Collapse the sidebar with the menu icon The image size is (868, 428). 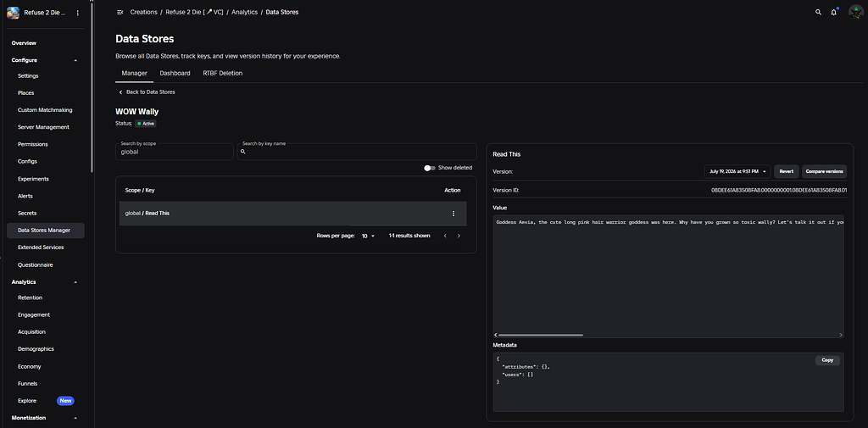pyautogui.click(x=120, y=12)
